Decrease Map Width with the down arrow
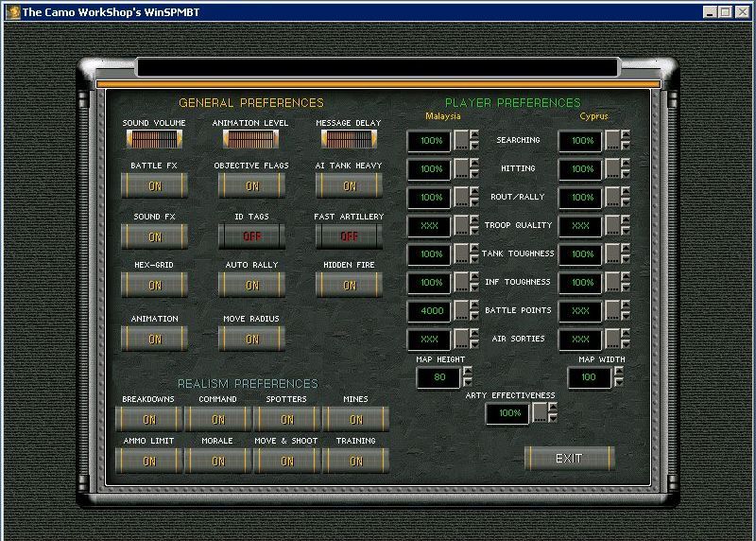Viewport: 756px width, 541px height. point(619,382)
